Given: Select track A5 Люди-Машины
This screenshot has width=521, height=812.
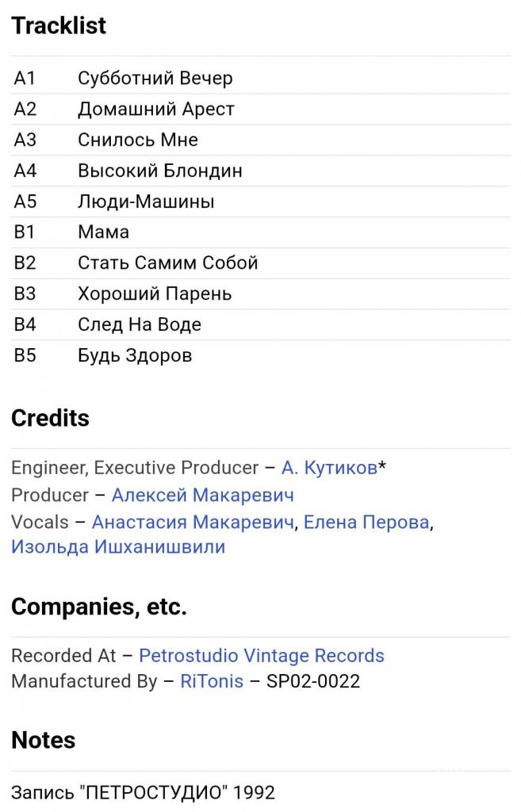Looking at the screenshot, I should 260,201.
